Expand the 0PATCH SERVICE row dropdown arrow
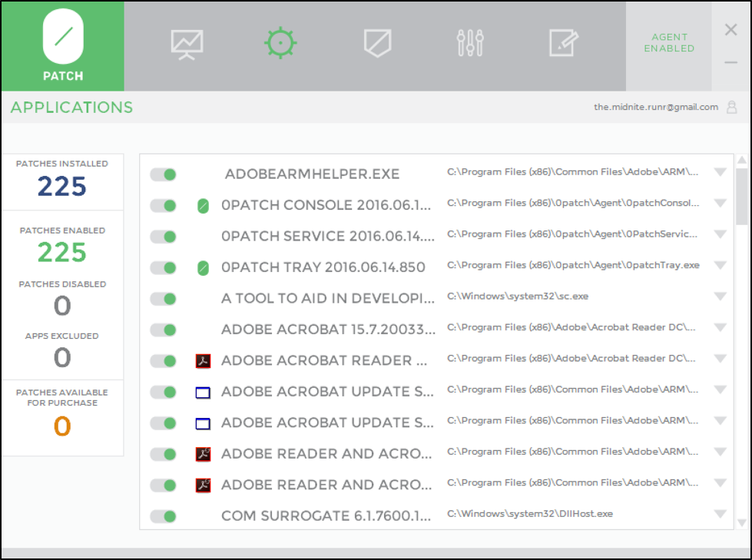This screenshot has height=560, width=752. point(720,234)
